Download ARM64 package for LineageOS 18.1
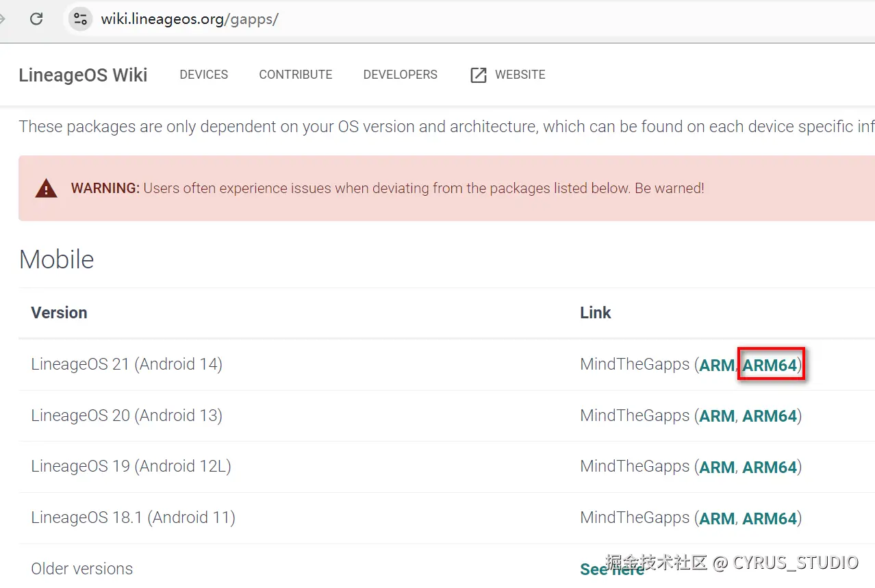875x588 pixels. point(770,518)
